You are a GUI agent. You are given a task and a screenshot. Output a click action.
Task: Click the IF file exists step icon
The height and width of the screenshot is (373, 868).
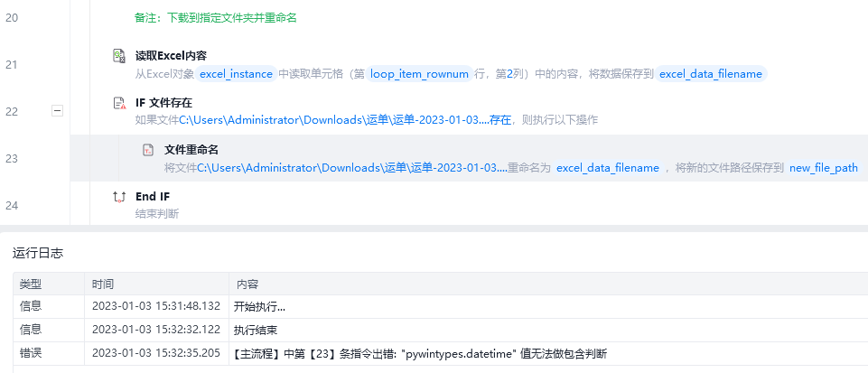click(119, 103)
